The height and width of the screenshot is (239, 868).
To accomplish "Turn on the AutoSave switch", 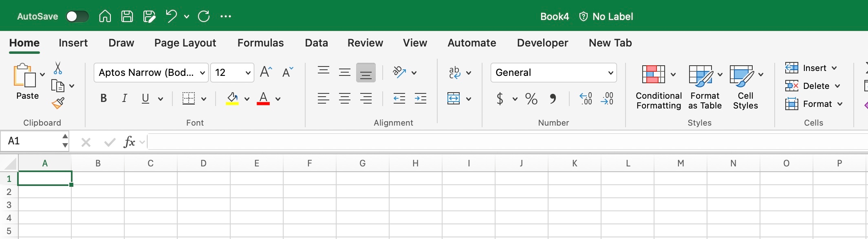I will coord(77,16).
